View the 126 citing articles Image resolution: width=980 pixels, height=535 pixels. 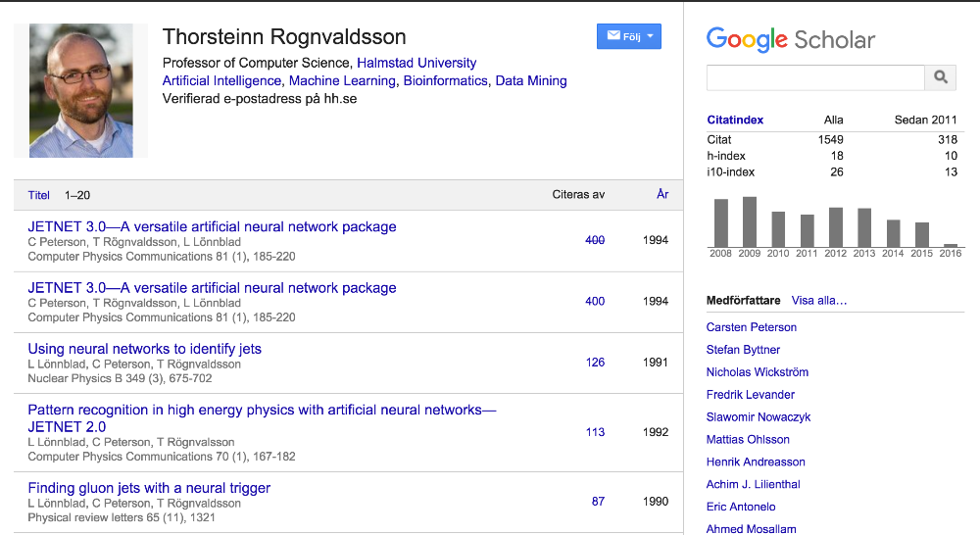595,363
